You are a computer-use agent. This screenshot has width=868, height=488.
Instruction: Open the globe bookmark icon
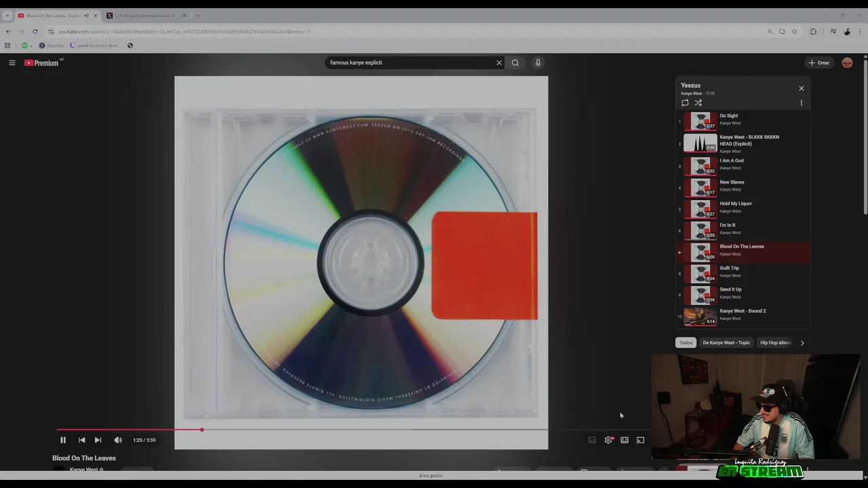tap(130, 45)
